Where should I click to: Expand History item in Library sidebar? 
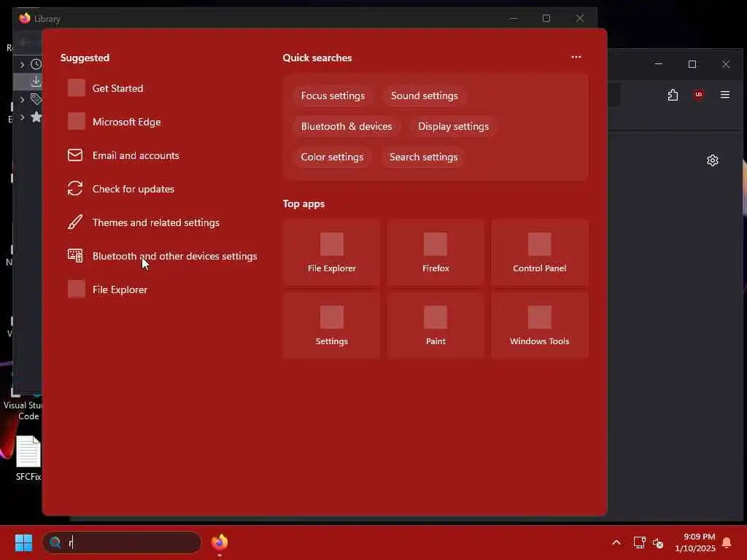tap(22, 64)
